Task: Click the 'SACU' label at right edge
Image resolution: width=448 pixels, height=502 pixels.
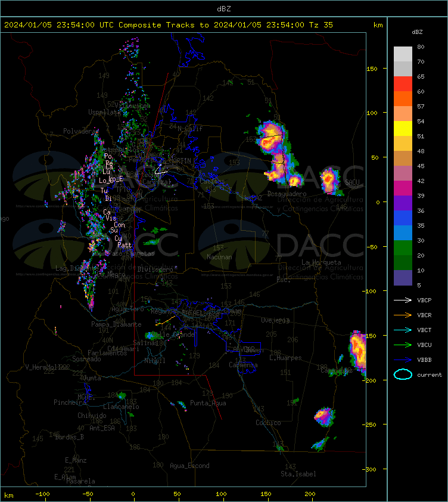Action: click(352, 182)
